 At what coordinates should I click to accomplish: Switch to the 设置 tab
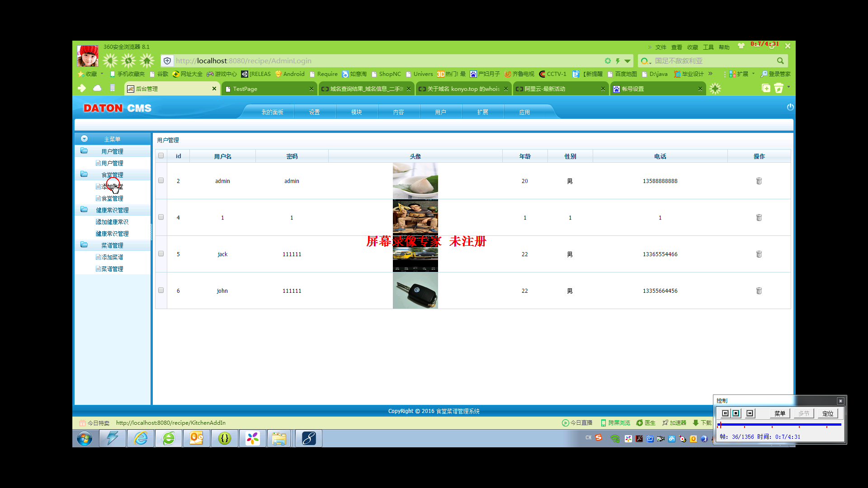(315, 112)
